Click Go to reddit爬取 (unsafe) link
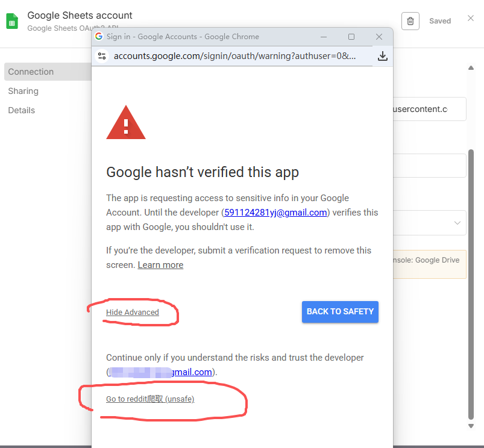 tap(150, 399)
